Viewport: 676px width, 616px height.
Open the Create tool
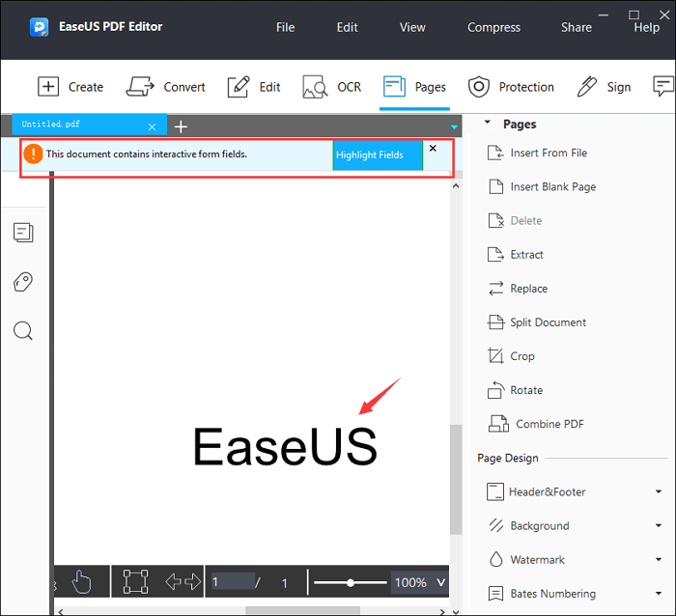pyautogui.click(x=70, y=87)
